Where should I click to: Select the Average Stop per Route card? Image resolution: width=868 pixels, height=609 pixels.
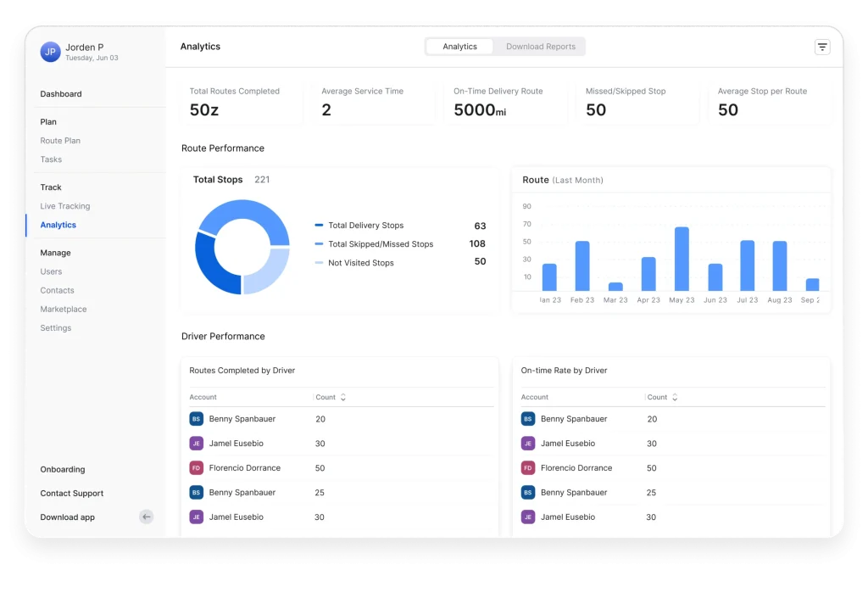point(771,103)
